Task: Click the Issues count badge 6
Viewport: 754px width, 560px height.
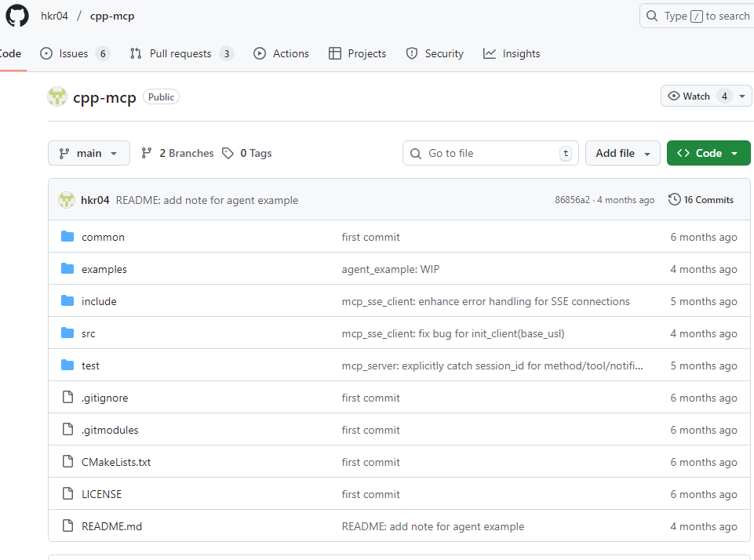Action: click(x=103, y=54)
